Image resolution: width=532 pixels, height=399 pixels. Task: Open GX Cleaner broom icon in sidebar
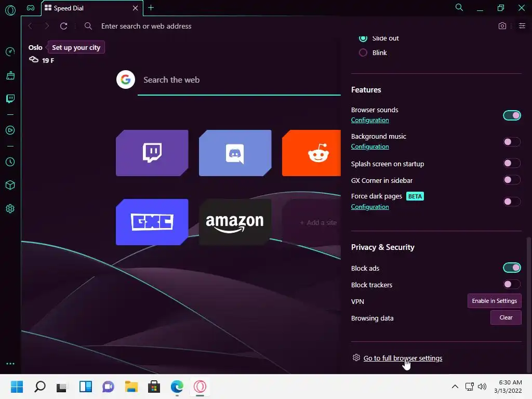[x=10, y=75]
